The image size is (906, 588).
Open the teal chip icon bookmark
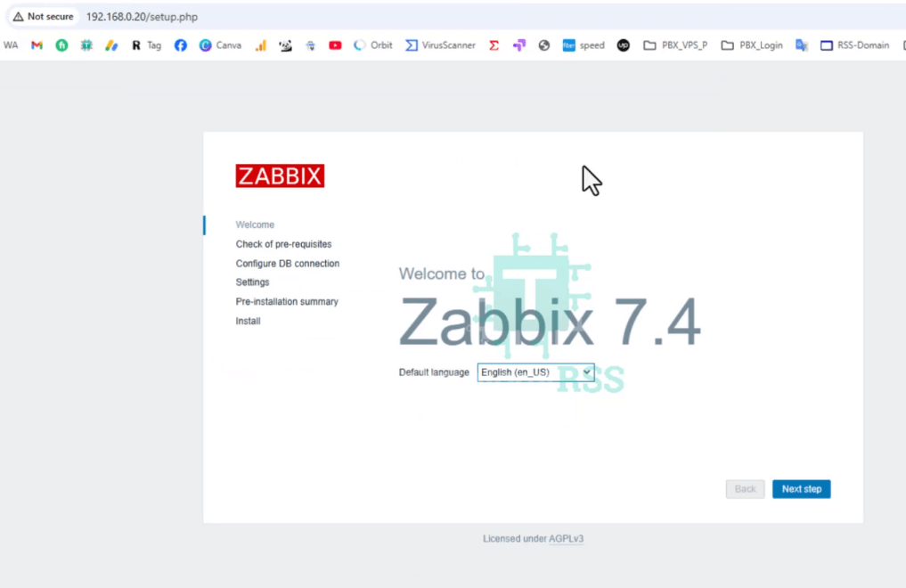pos(86,45)
